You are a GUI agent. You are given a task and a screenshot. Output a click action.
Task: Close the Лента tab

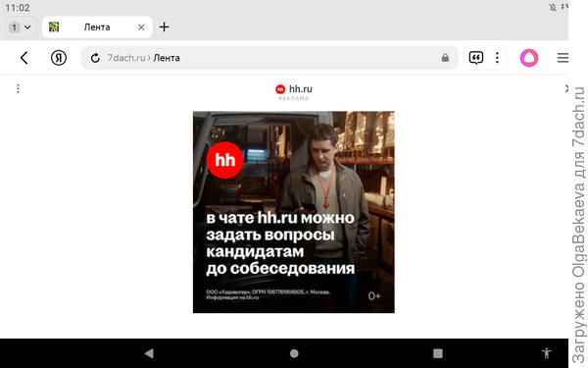click(x=141, y=27)
